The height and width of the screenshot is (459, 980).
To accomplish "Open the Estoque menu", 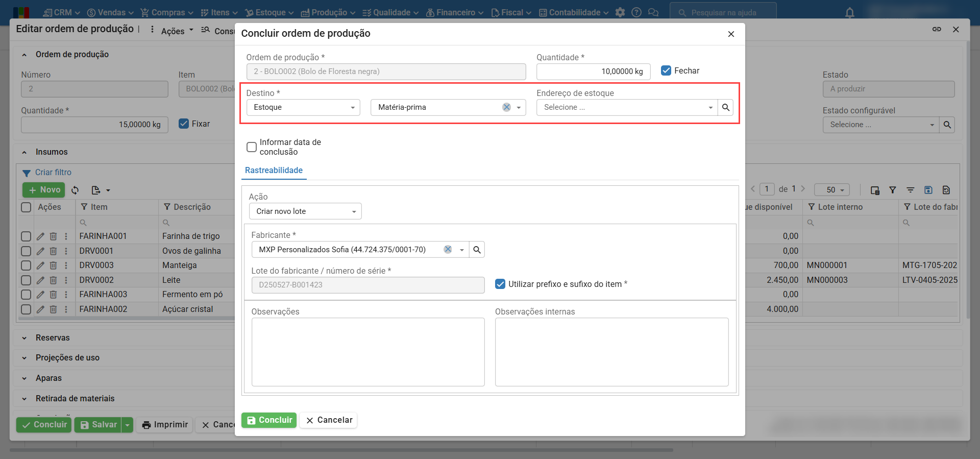I will coord(269,13).
